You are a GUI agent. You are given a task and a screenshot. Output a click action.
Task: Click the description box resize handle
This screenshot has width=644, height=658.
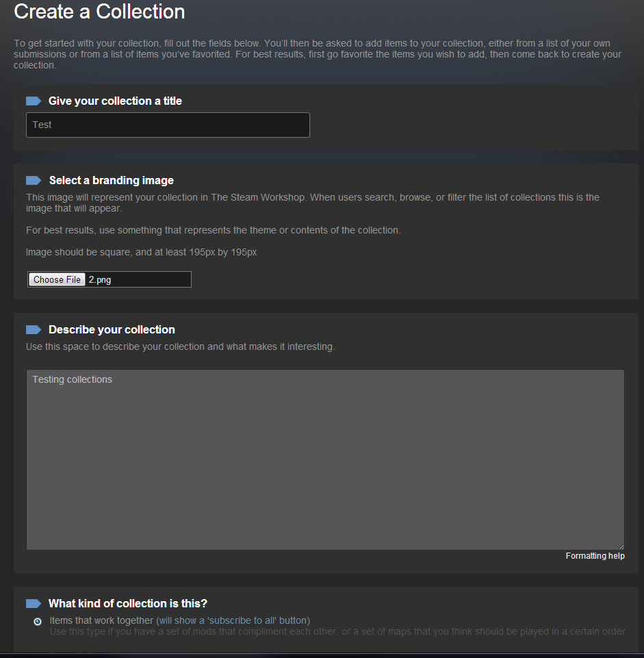tap(621, 546)
